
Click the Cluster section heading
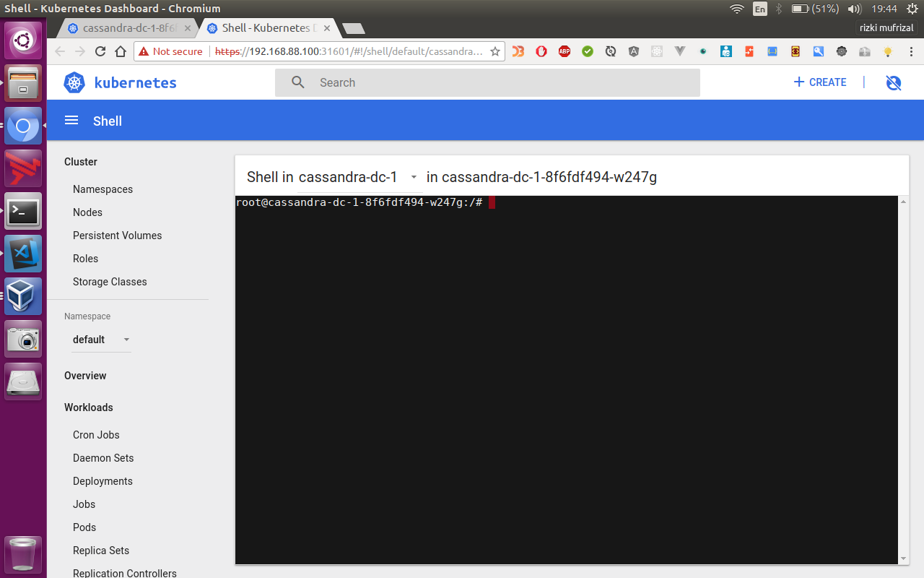pyautogui.click(x=81, y=162)
